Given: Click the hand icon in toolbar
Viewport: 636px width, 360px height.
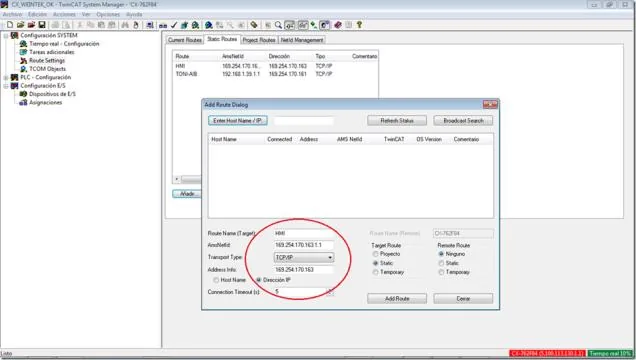Looking at the screenshot, I should (136, 25).
